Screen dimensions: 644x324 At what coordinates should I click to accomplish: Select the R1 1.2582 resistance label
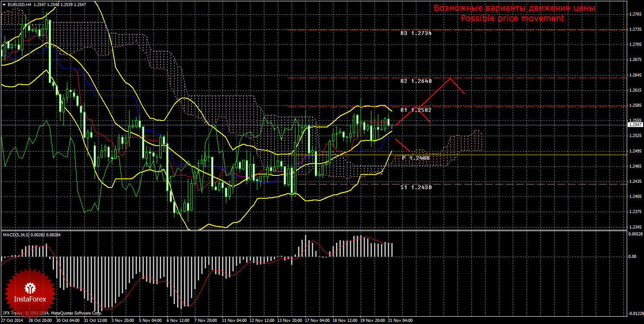[x=416, y=110]
